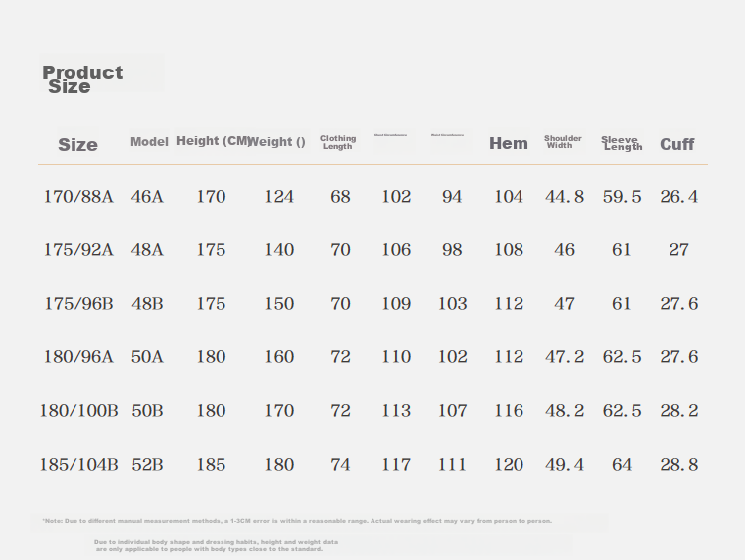Select size 185/104B row label
The height and width of the screenshot is (560, 745).
pyautogui.click(x=78, y=465)
